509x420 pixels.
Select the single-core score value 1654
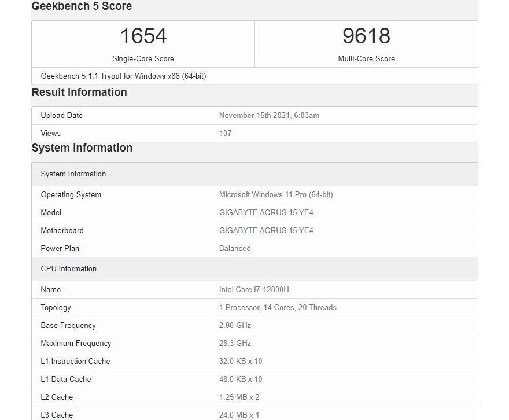tap(143, 36)
